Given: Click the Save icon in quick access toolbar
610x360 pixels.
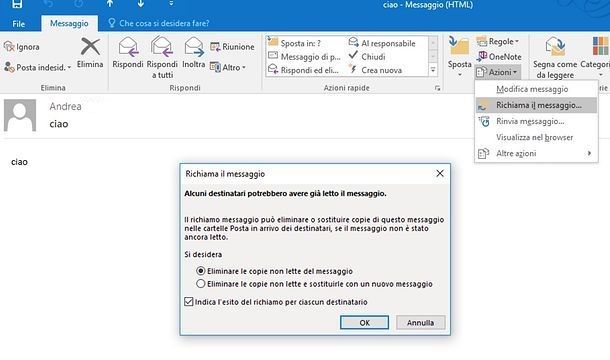Looking at the screenshot, I should [x=17, y=4].
